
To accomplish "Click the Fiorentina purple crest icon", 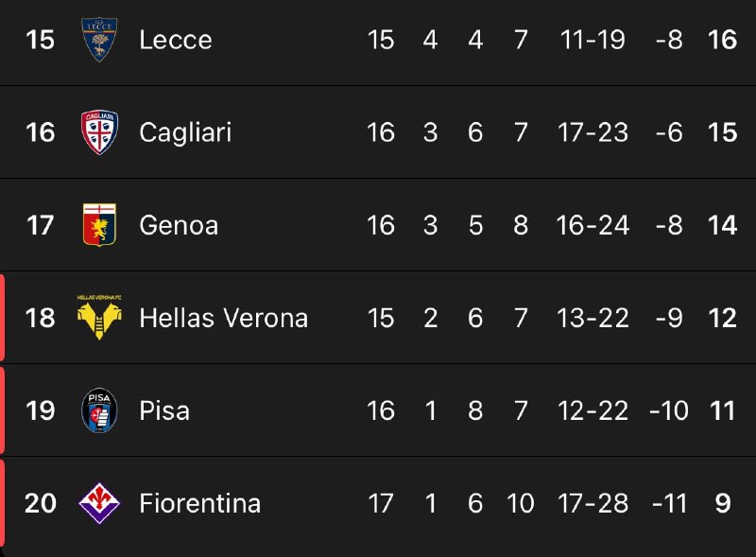I will pos(99,503).
